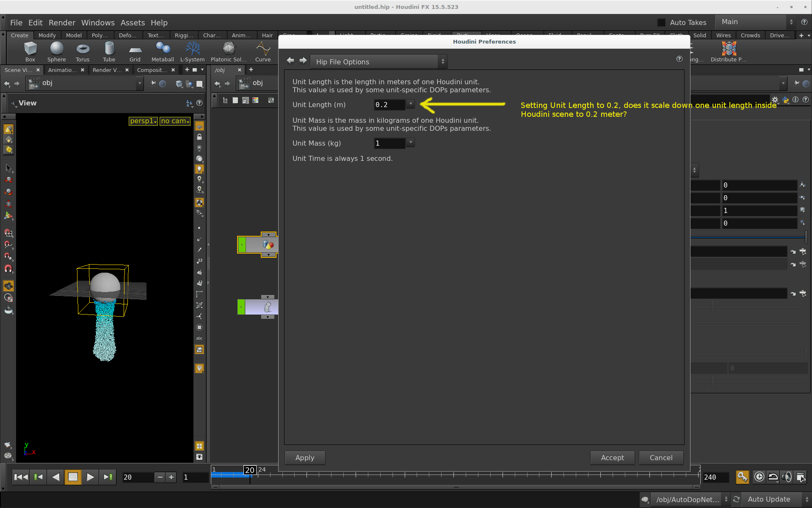Screen dimensions: 812x508
Task: Open the persp1 viewport menu
Action: tap(143, 121)
